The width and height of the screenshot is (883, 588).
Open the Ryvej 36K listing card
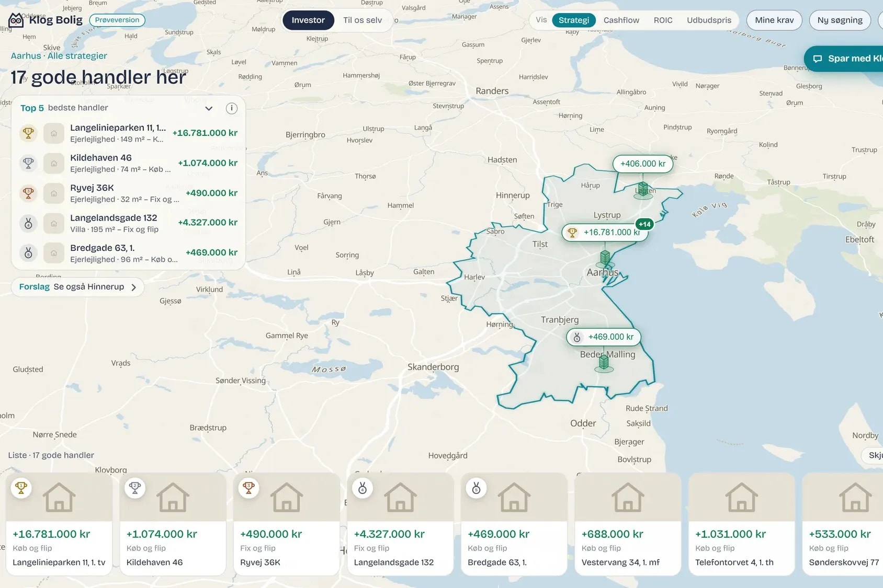tap(287, 524)
